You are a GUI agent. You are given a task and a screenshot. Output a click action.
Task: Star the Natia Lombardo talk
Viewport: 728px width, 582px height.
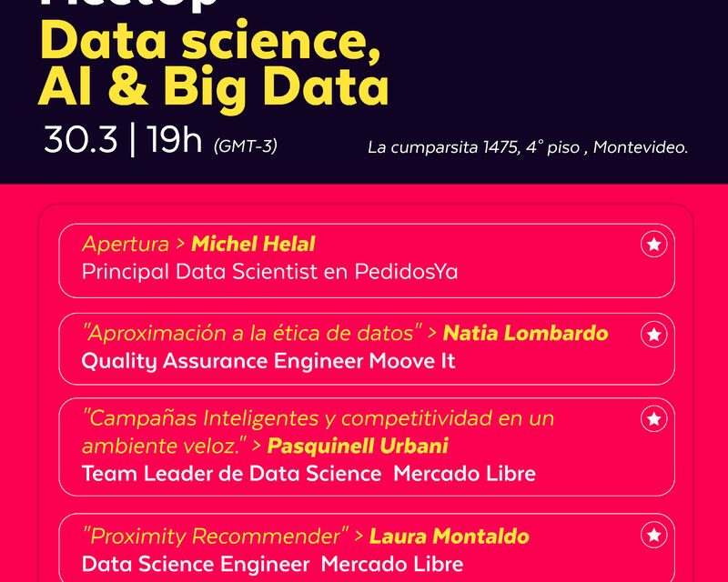pos(653,334)
